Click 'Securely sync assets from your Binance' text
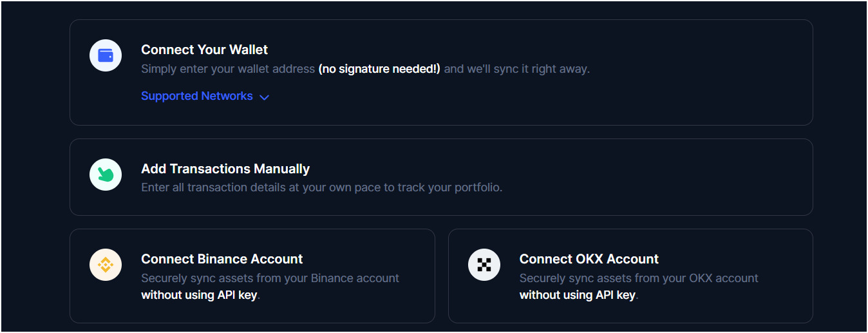 tap(270, 278)
